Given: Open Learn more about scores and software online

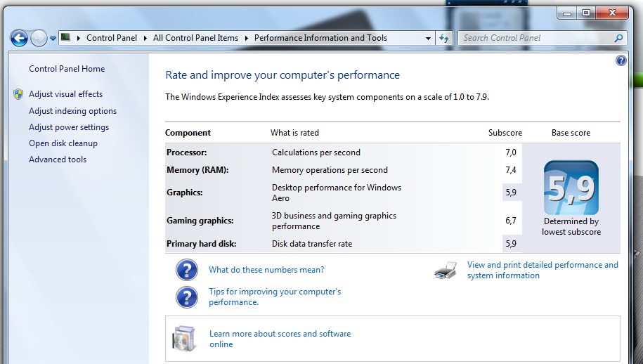Looking at the screenshot, I should click(x=280, y=339).
